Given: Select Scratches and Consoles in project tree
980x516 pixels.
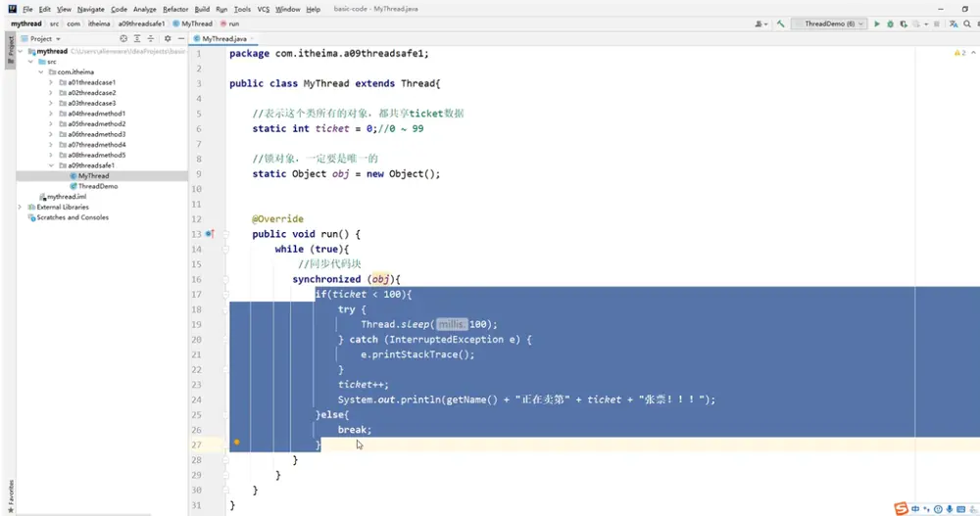Looking at the screenshot, I should (69, 217).
